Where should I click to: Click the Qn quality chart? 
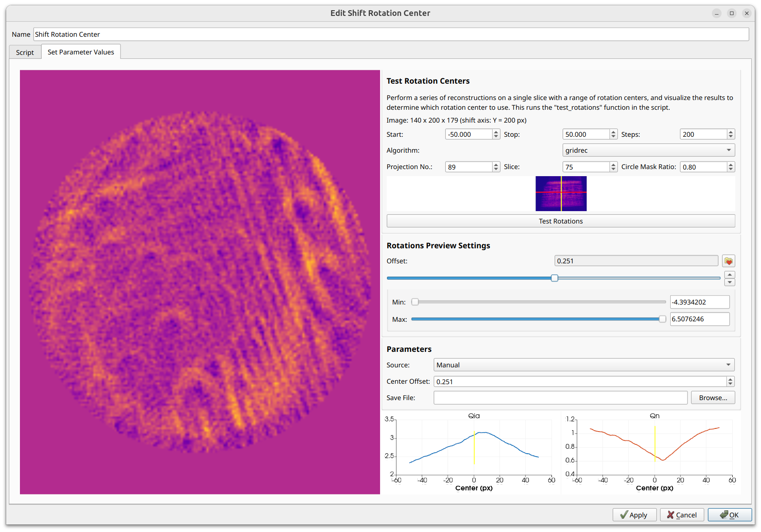(651, 453)
